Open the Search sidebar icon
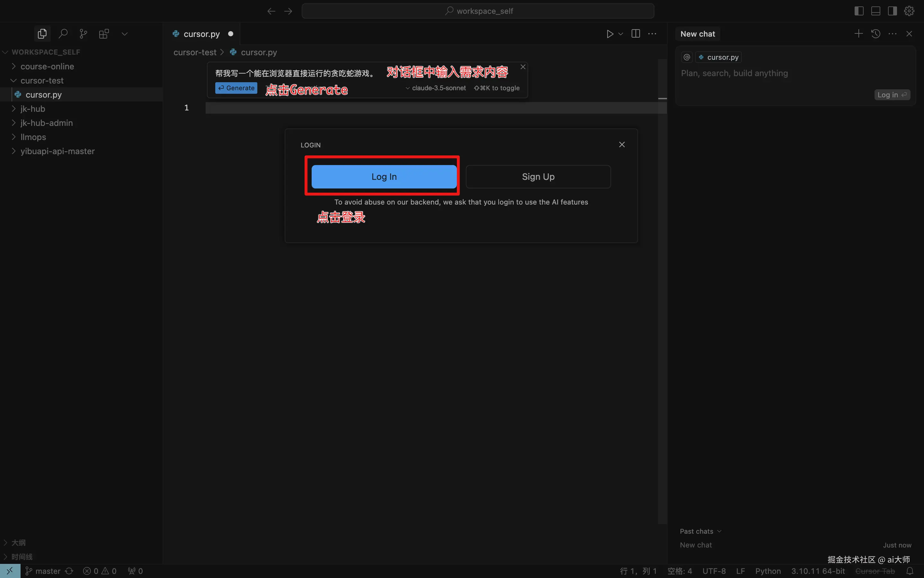The image size is (924, 578). (63, 34)
